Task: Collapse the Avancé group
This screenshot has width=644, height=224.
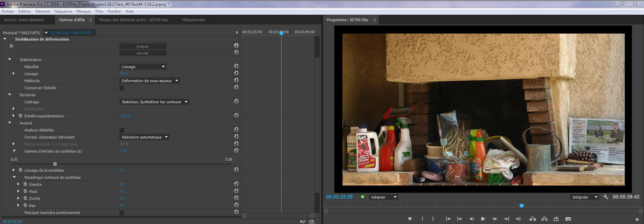Action: coord(10,123)
